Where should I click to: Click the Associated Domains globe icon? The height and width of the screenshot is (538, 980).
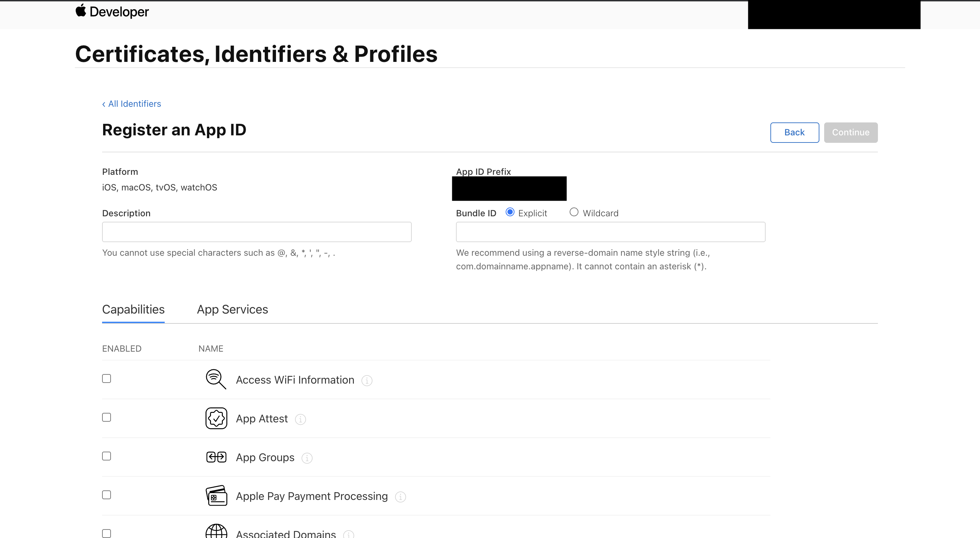click(216, 532)
